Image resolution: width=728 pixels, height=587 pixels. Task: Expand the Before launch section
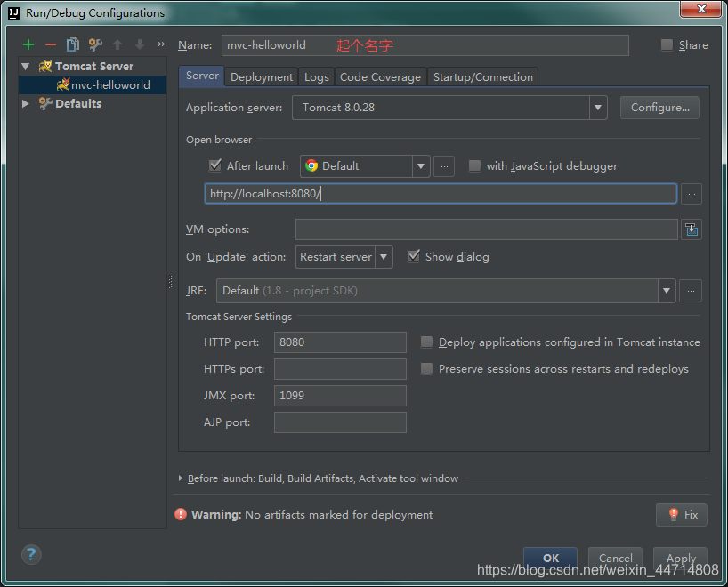coord(180,478)
